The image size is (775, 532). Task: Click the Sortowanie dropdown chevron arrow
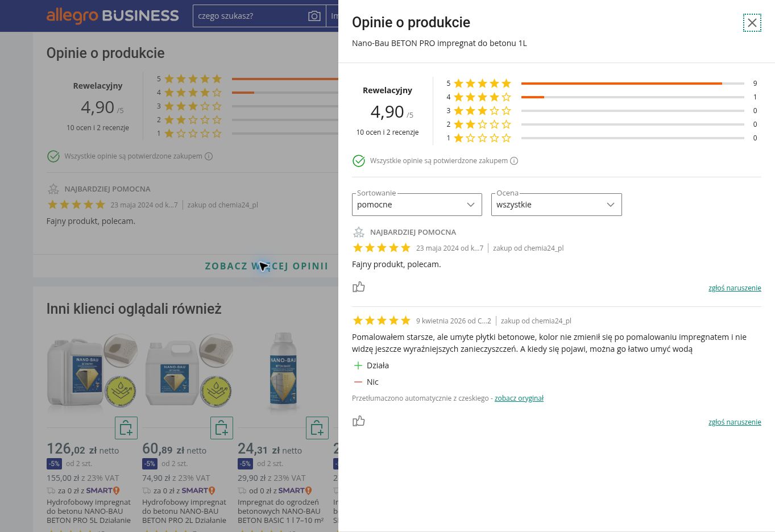click(471, 205)
